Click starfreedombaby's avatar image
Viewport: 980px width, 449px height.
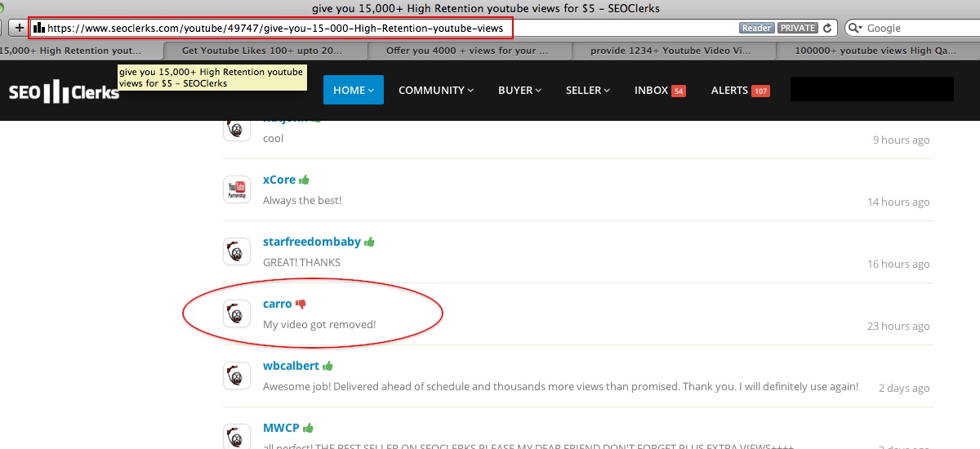(x=237, y=251)
